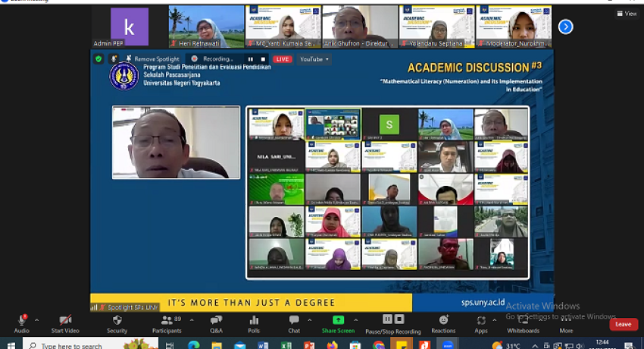Click the weather 31°C taskbar widget

[x=507, y=345]
